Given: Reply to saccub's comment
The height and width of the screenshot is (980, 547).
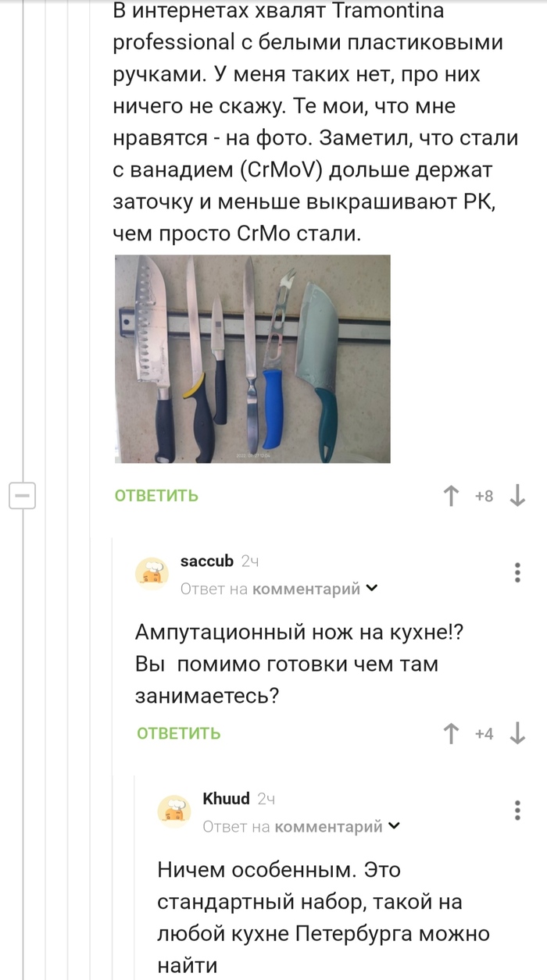Looking at the screenshot, I should [179, 733].
